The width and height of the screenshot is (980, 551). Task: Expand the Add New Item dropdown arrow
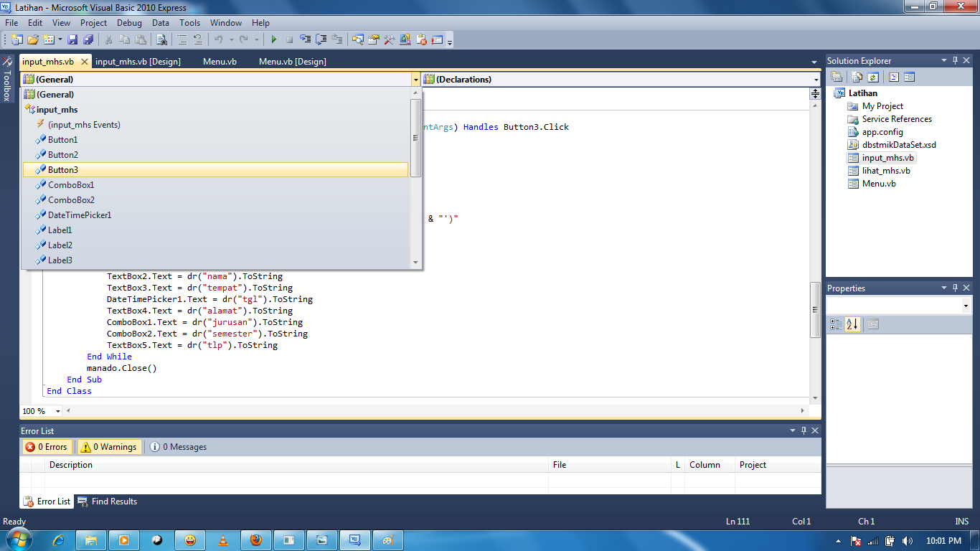point(59,39)
